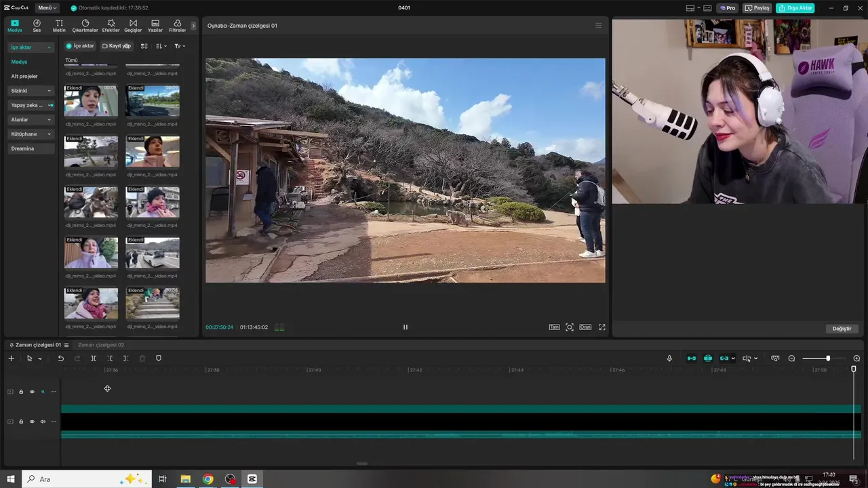Click the Oran aspect ratio button
Screen dimensions: 868x488
pyautogui.click(x=585, y=327)
